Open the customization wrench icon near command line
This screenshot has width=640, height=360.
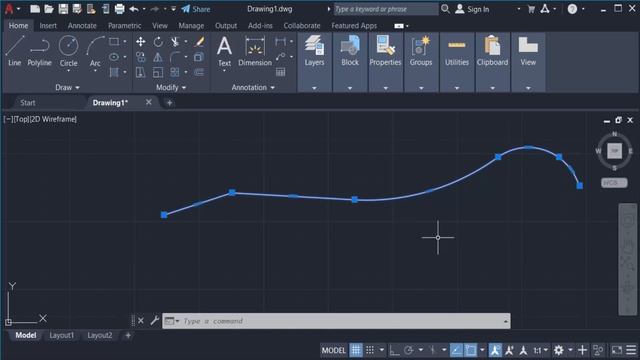point(154,321)
